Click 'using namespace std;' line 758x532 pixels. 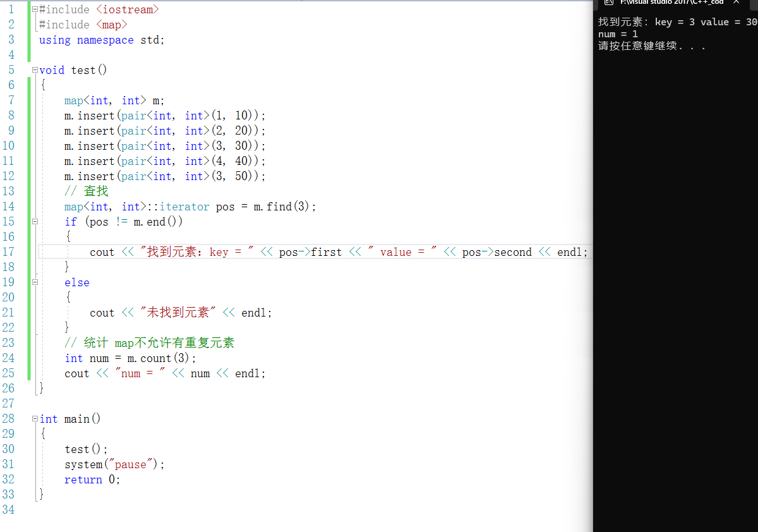(102, 40)
